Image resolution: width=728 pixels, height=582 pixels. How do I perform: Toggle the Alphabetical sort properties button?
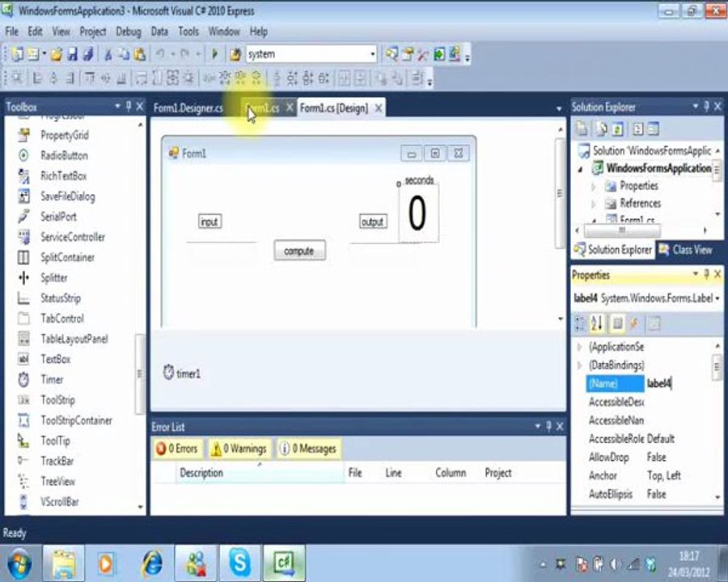(x=597, y=323)
